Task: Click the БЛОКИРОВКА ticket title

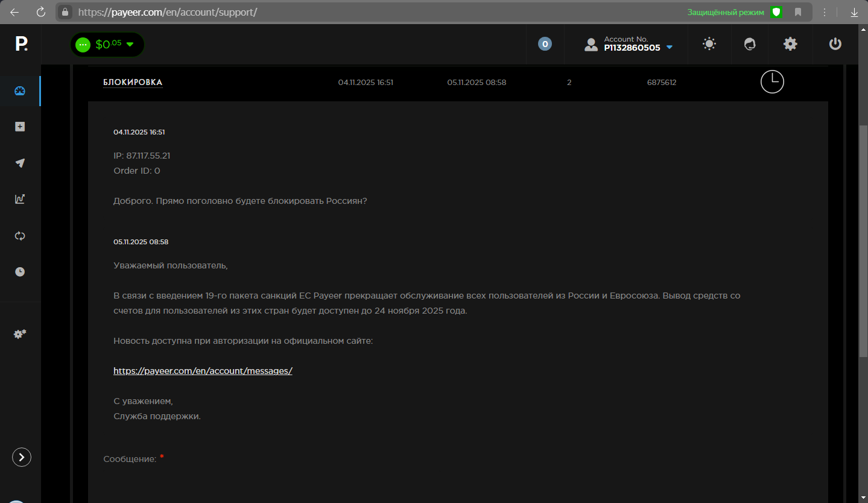Action: click(x=133, y=83)
